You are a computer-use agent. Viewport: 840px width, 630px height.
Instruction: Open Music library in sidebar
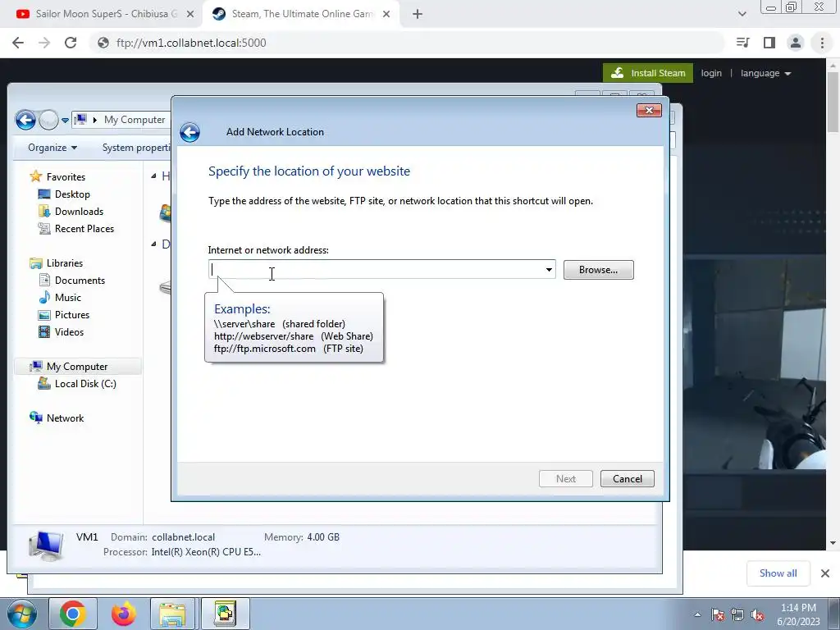pos(67,297)
